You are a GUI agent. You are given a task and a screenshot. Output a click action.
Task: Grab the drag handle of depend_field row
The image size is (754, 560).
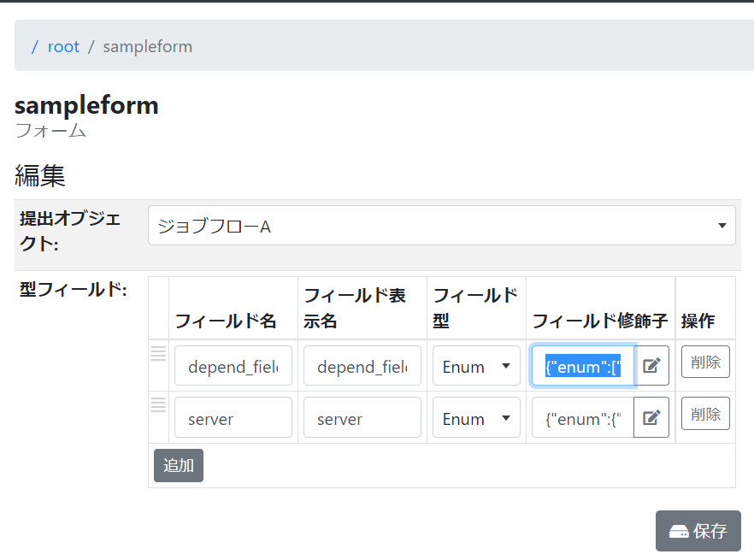pos(158,354)
